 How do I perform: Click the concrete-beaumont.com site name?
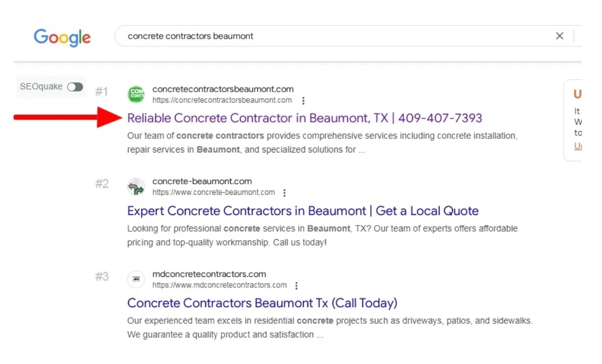(x=202, y=181)
